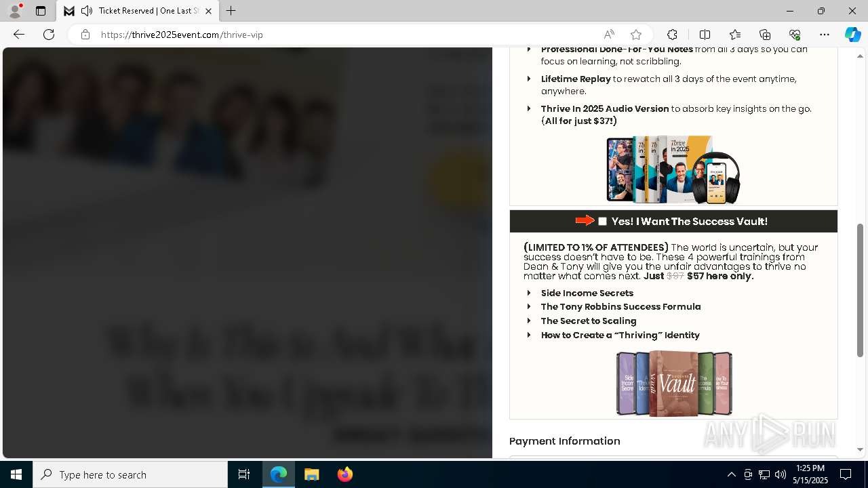
Task: Open volume control tray icon
Action: coord(781,474)
